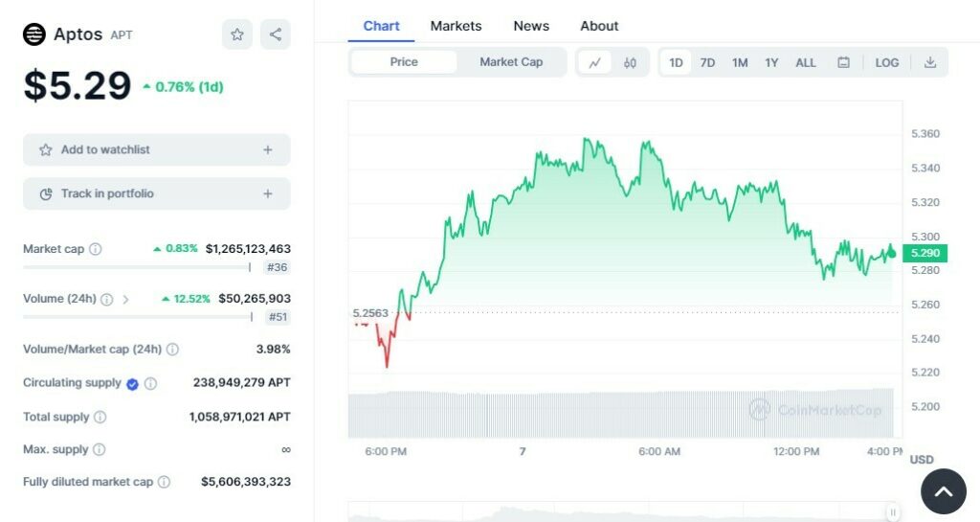
Task: Expand Track in portfolio plus
Action: point(268,193)
